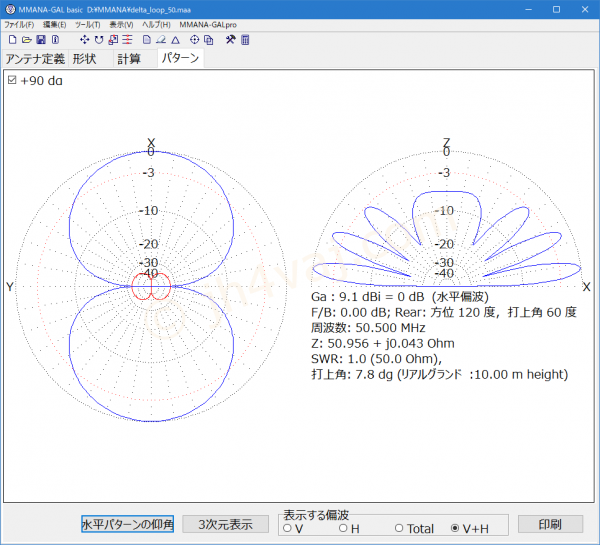Switch to the 計算 tab
Screen dimensions: 600x545
129,59
